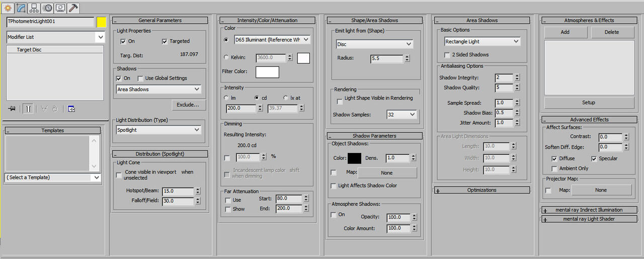Enable Light Affects Shadow Color
644x259 pixels.
click(x=333, y=186)
